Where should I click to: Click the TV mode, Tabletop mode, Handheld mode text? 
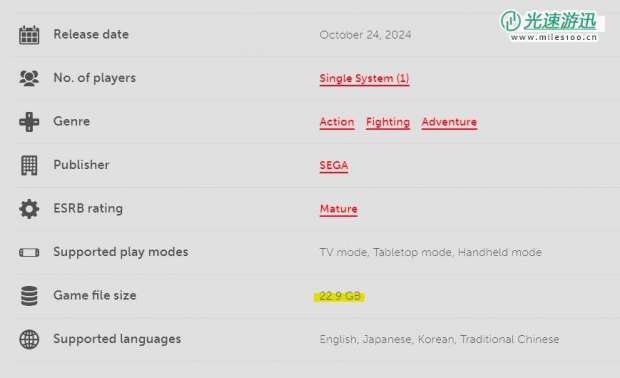click(431, 252)
